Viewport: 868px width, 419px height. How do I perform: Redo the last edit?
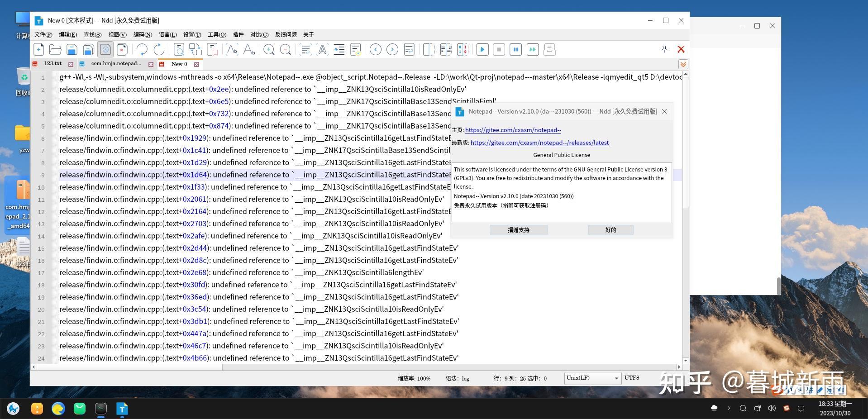[159, 49]
